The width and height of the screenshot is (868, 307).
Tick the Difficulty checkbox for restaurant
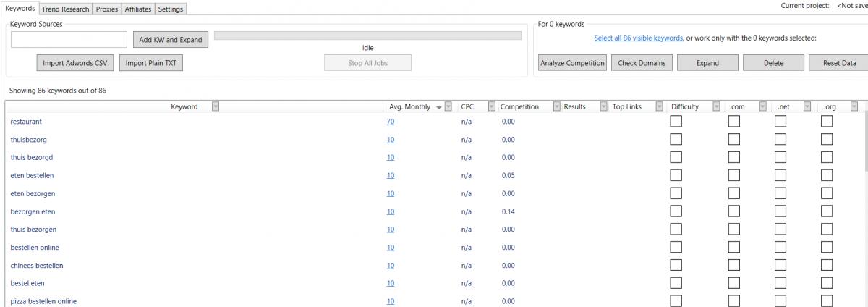(676, 122)
